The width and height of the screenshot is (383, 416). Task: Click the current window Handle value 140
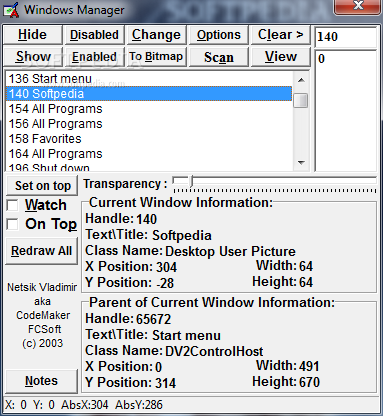click(x=147, y=219)
